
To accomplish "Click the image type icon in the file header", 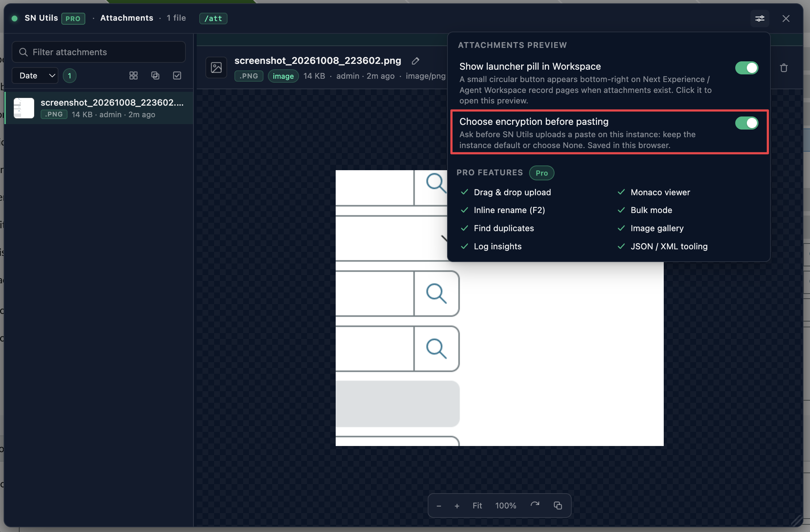I will pyautogui.click(x=216, y=67).
